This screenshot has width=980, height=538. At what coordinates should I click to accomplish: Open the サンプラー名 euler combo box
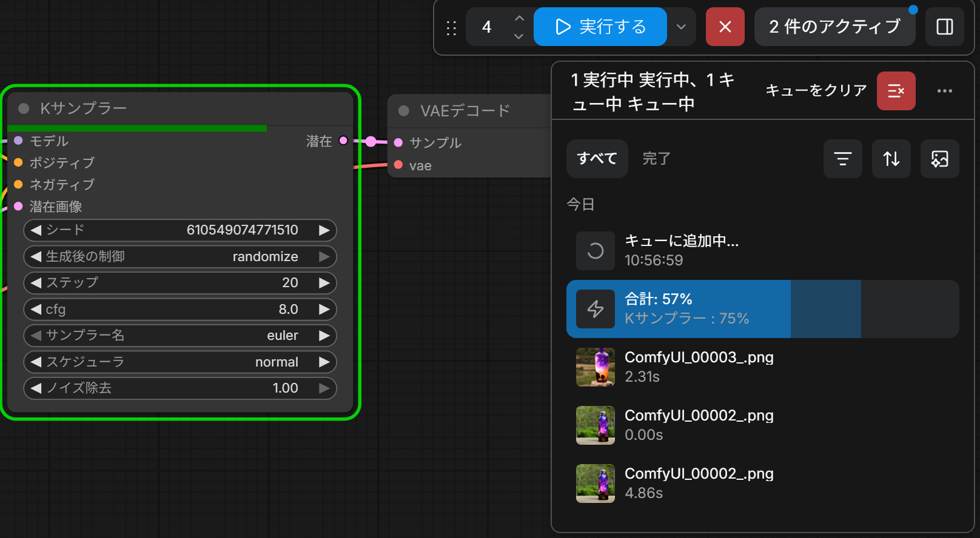point(180,335)
